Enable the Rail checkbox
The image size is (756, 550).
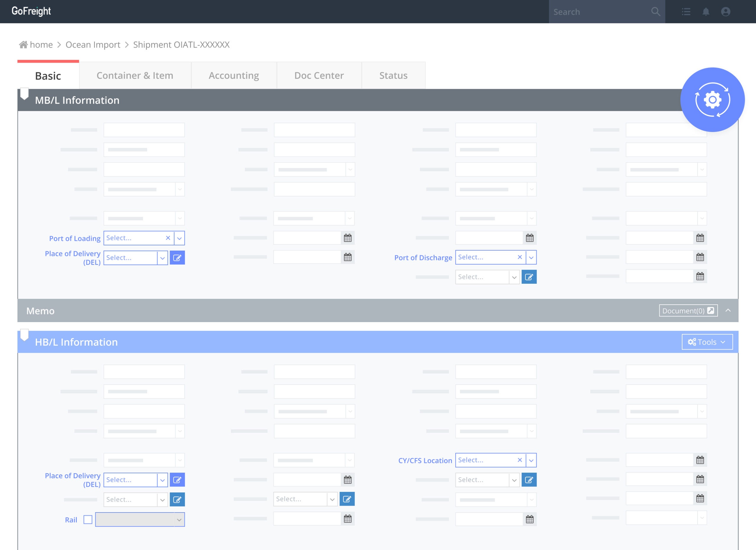pyautogui.click(x=88, y=519)
